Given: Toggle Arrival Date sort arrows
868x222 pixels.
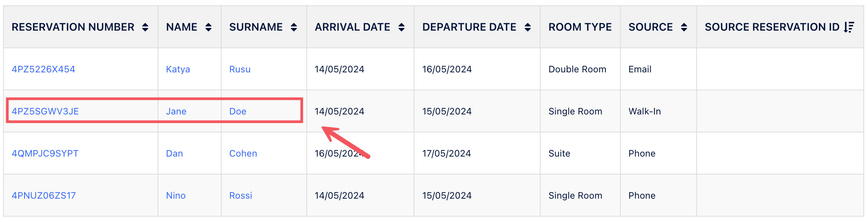Looking at the screenshot, I should [x=401, y=27].
